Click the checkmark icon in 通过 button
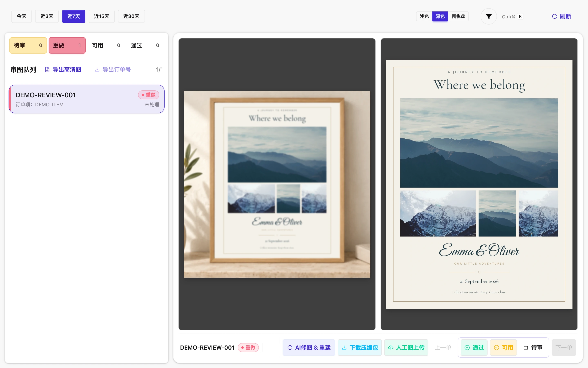Screen dimensions: 588x368 (x=467, y=348)
